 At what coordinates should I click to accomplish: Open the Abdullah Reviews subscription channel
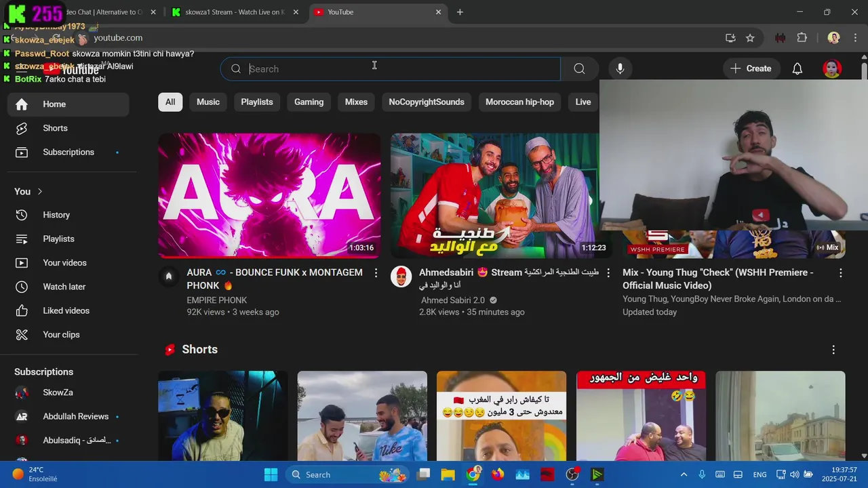click(x=68, y=416)
